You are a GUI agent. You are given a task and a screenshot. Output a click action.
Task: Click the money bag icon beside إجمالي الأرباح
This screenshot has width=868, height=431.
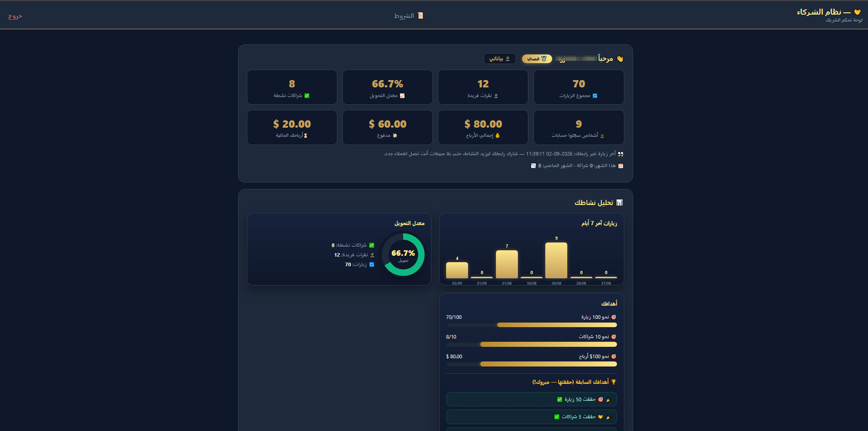pyautogui.click(x=498, y=135)
